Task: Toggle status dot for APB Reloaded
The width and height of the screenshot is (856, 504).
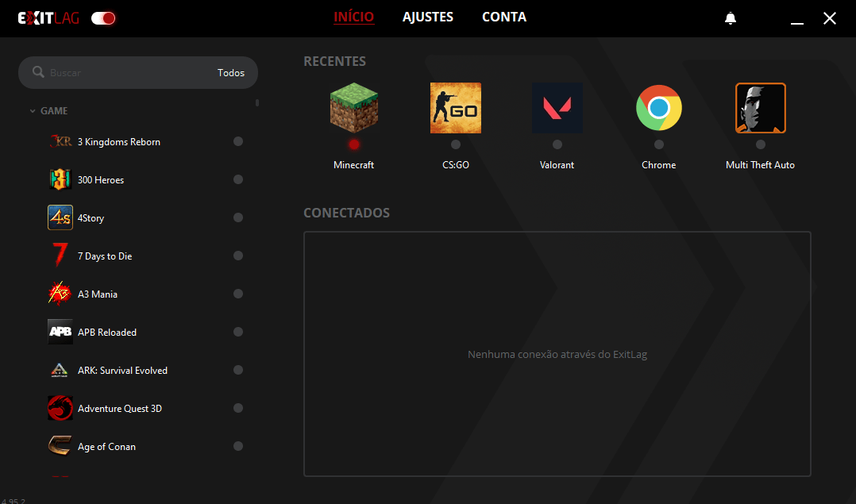Action: pyautogui.click(x=238, y=332)
